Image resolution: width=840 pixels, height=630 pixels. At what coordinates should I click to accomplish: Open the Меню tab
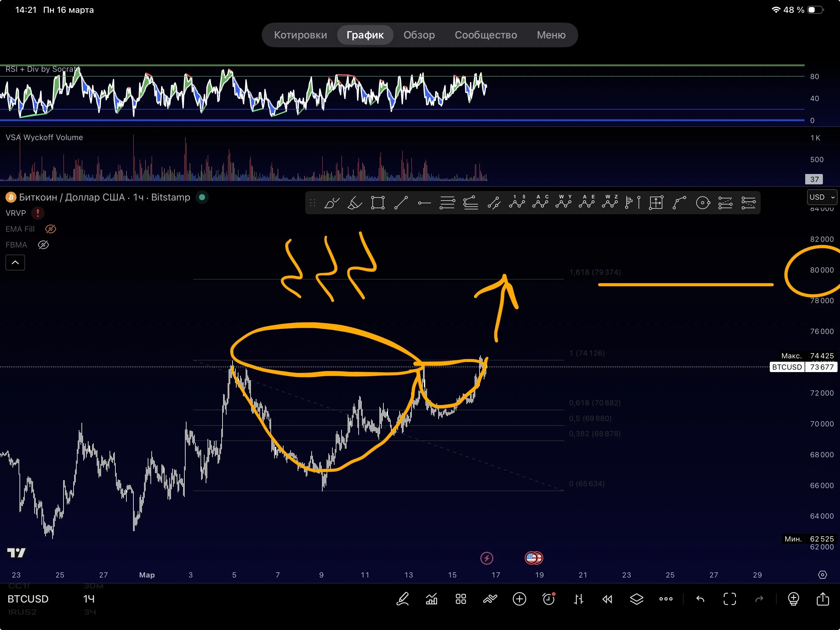click(x=551, y=35)
